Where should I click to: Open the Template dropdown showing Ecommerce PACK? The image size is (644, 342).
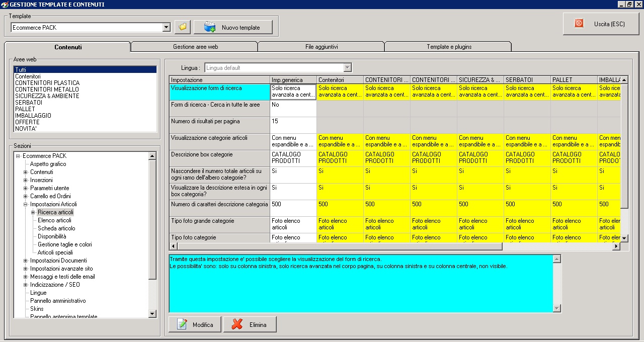[167, 28]
